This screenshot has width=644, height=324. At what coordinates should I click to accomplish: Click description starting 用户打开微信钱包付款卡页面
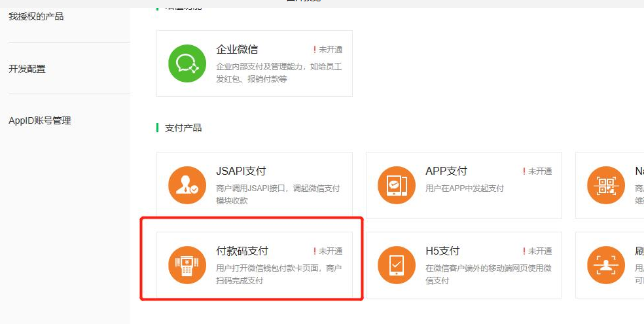pyautogui.click(x=279, y=274)
